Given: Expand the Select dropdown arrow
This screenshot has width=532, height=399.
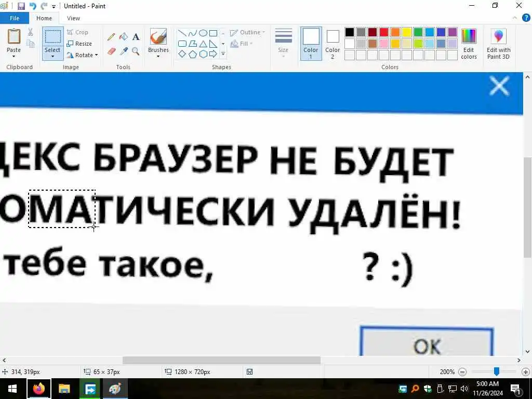Looking at the screenshot, I should point(52,56).
